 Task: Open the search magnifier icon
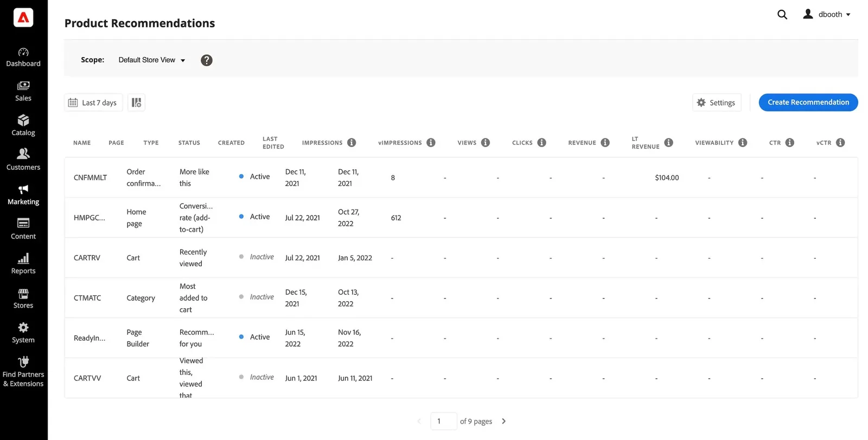pyautogui.click(x=782, y=15)
